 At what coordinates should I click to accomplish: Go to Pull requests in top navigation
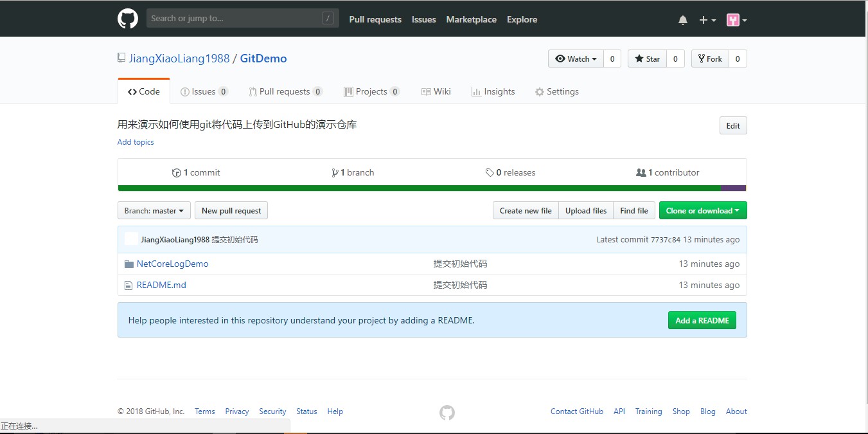coord(375,19)
